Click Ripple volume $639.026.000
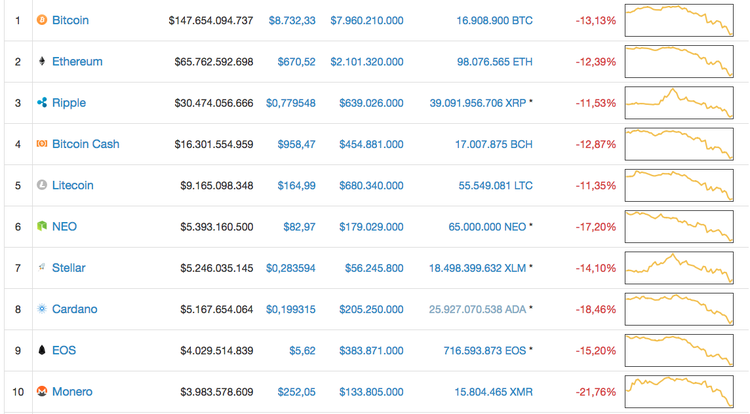This screenshot has height=414, width=750. [x=371, y=103]
